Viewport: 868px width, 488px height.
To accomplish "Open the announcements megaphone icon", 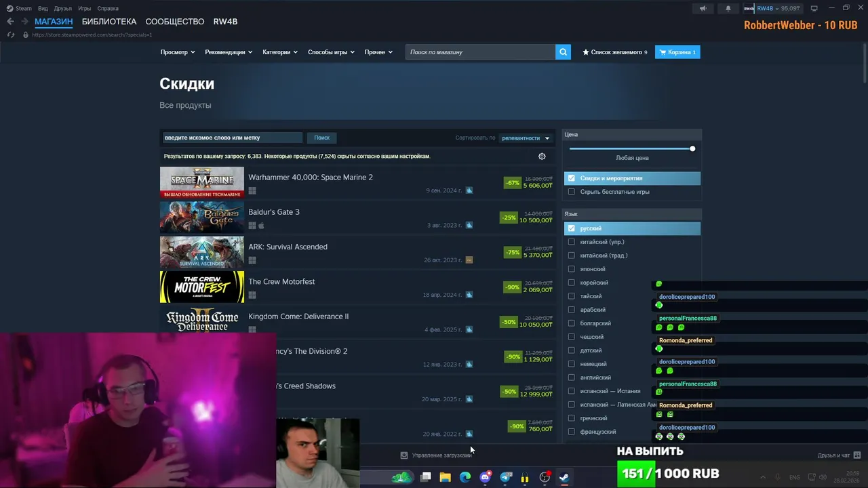I will point(703,8).
